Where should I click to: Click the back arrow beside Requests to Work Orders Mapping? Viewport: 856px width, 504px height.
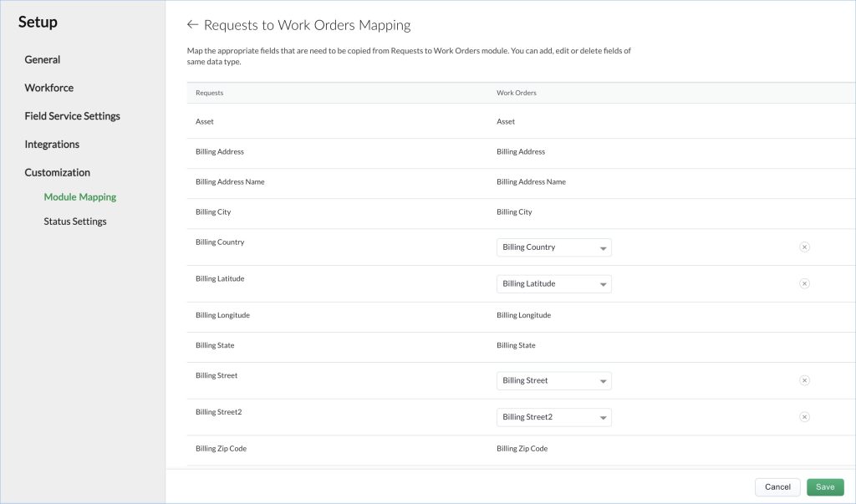[x=191, y=24]
